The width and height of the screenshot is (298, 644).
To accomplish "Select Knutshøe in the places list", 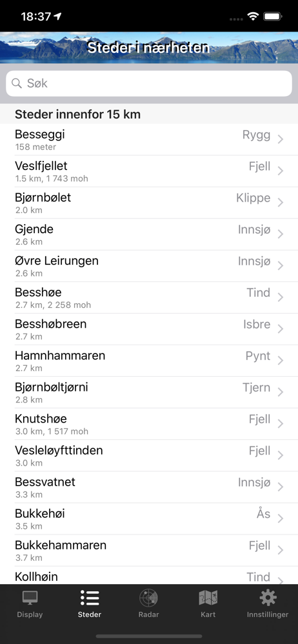I will pos(149,424).
